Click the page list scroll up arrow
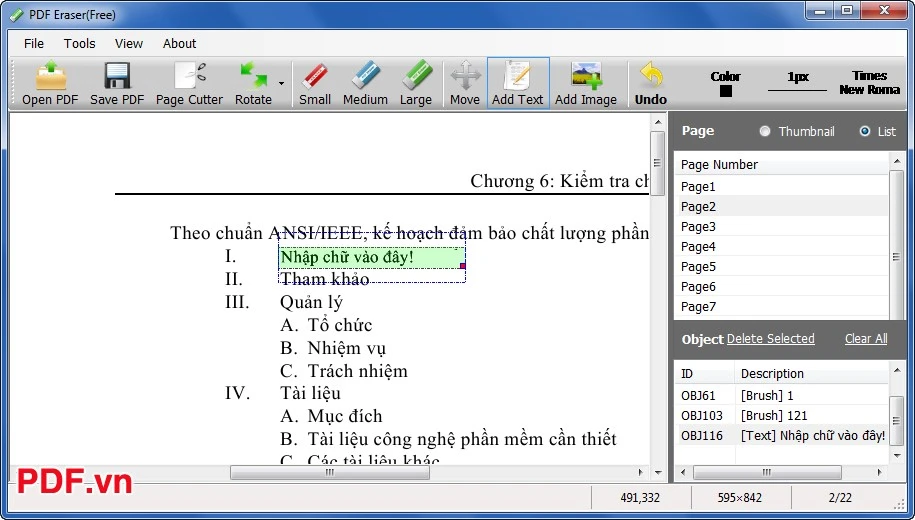 [x=896, y=160]
